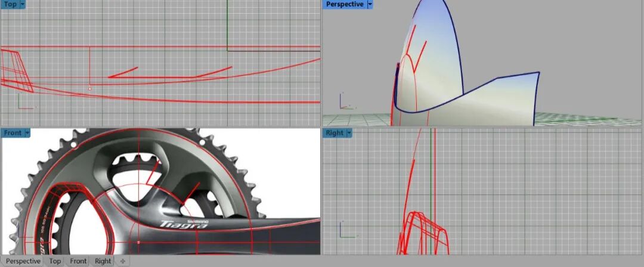Switch to the Perspective tab at the bottom
The image size is (644, 267).
(23, 261)
